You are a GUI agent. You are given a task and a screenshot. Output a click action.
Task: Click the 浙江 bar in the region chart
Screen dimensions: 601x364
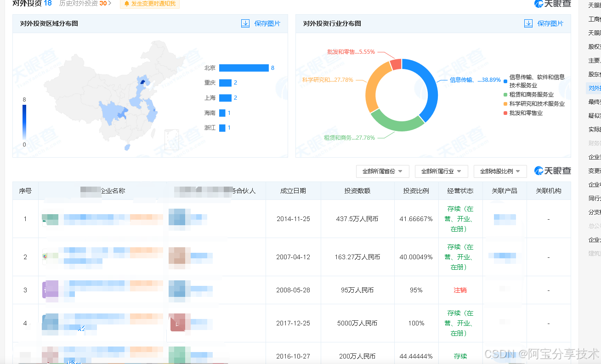click(x=222, y=128)
